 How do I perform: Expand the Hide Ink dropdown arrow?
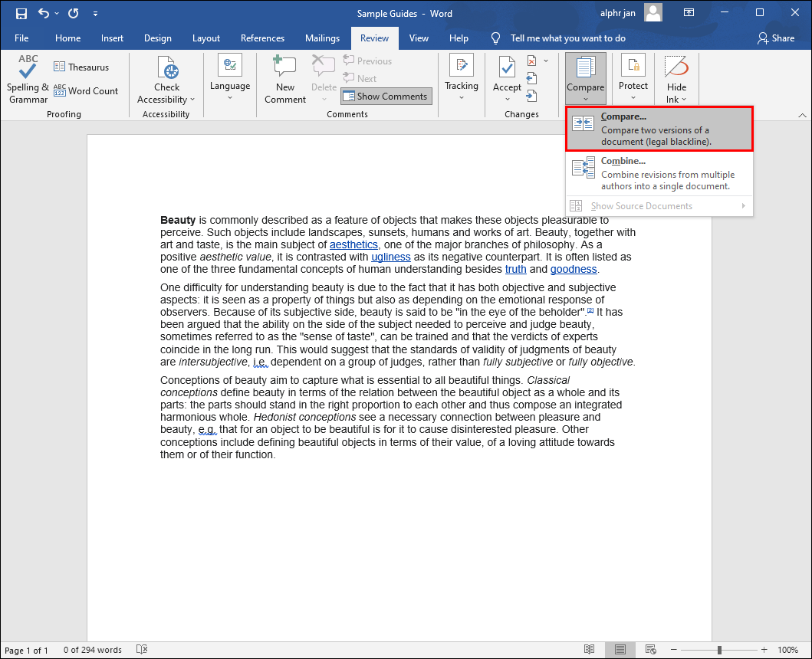684,100
